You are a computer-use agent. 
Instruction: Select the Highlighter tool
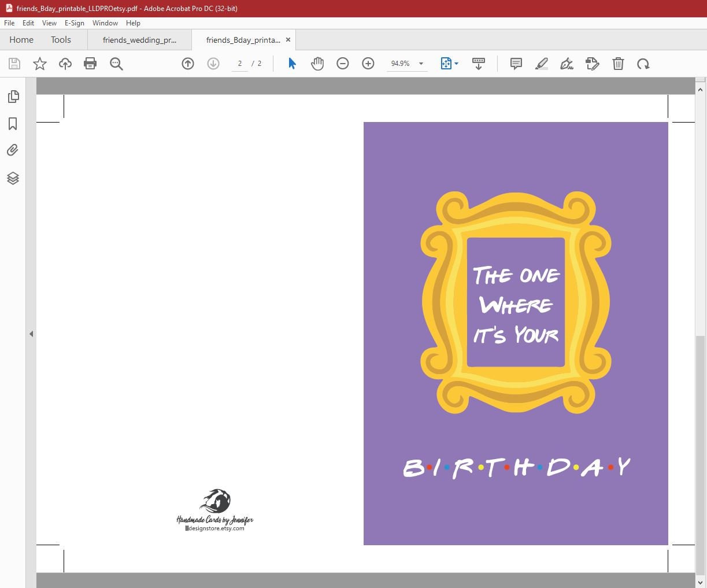click(541, 64)
